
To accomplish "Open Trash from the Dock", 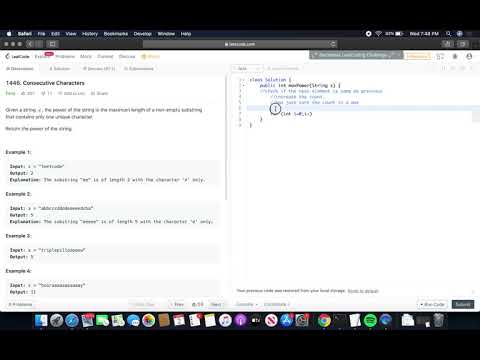I will [439, 321].
